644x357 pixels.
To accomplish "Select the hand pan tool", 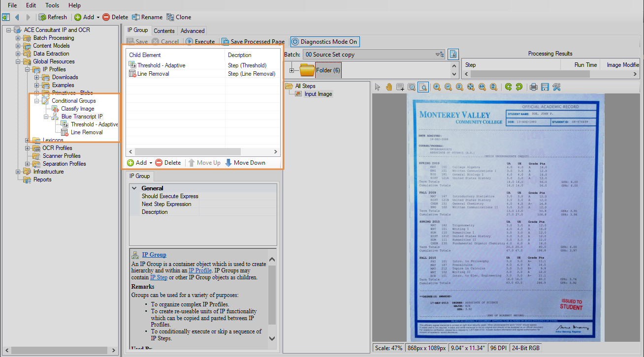I will (388, 87).
